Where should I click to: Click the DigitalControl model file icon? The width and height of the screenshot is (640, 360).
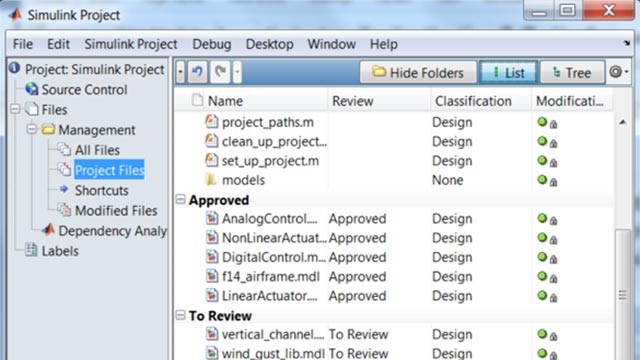(211, 256)
